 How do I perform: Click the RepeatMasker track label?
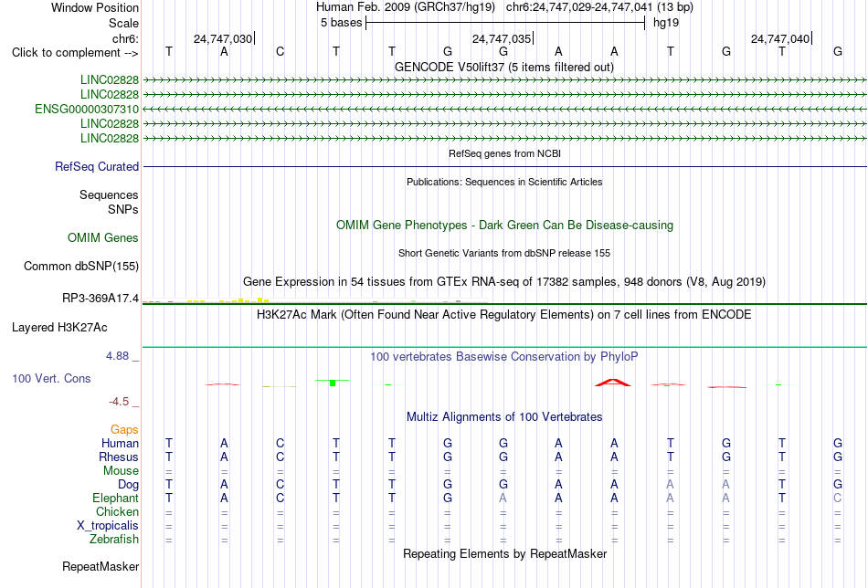coord(101,567)
